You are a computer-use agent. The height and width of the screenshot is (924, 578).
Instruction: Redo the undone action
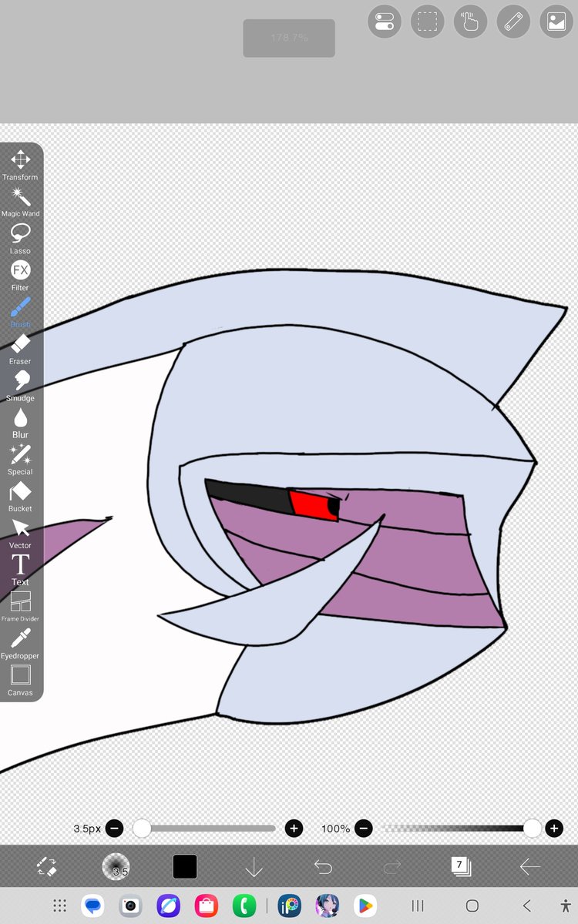[x=392, y=868]
